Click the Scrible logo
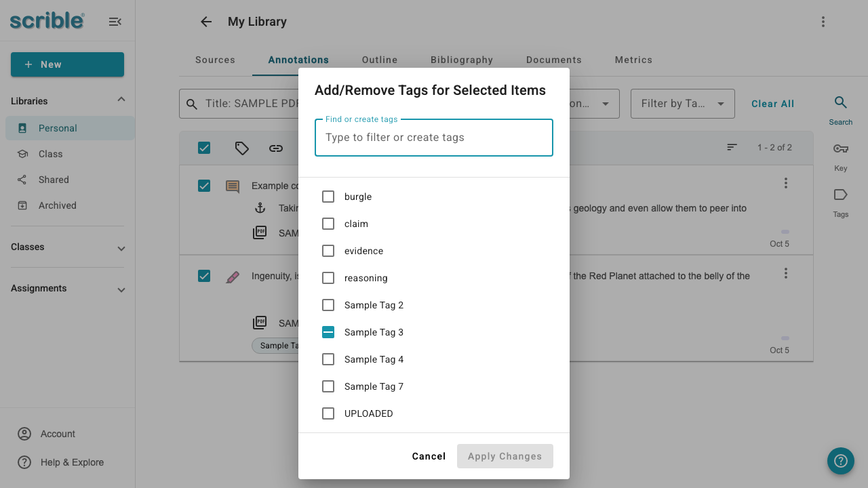Viewport: 868px width, 488px height. pyautogui.click(x=47, y=21)
